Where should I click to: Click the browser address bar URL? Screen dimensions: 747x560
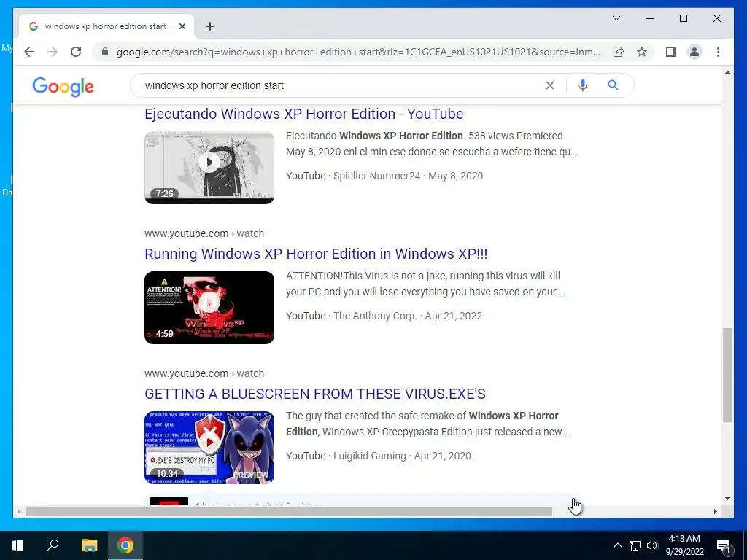[x=358, y=52]
